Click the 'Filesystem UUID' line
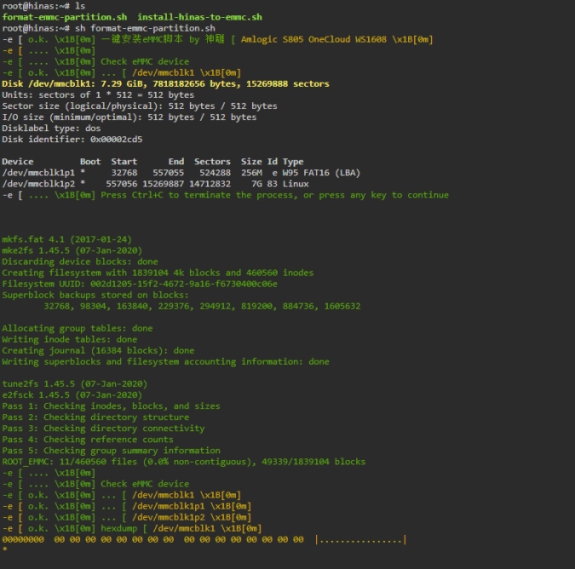The image size is (575, 569). click(x=140, y=284)
